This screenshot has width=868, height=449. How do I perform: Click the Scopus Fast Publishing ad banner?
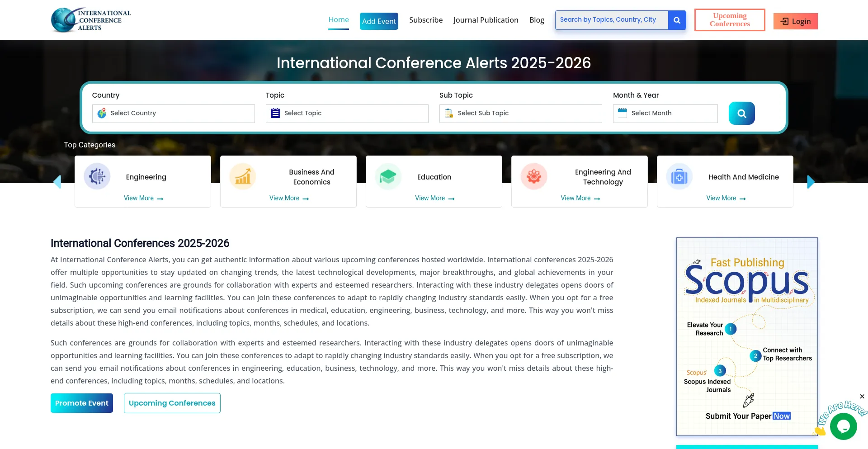(747, 336)
